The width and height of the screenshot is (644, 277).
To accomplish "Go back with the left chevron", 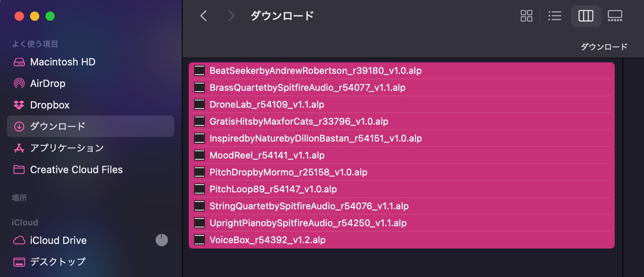I will (x=204, y=16).
